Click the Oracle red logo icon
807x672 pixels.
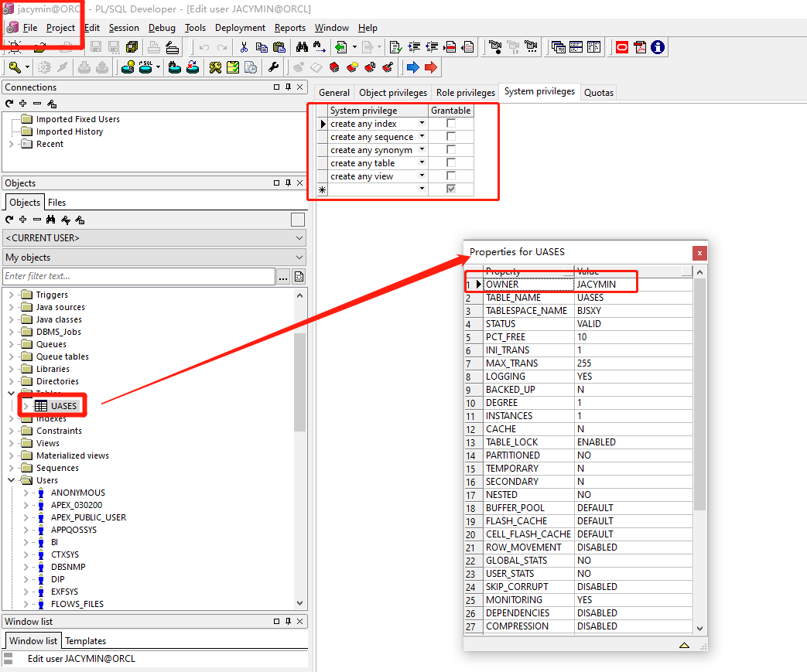click(622, 47)
